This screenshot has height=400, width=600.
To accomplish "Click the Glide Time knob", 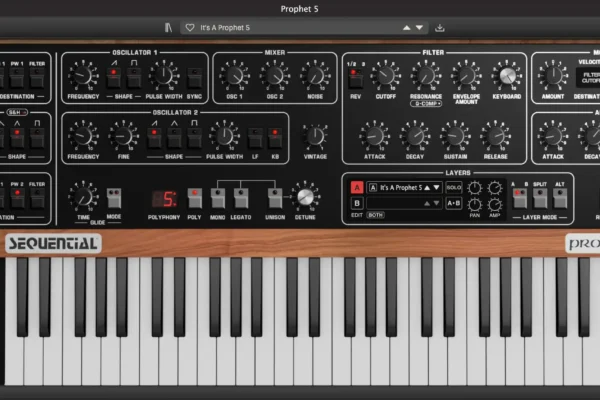I will [83, 196].
